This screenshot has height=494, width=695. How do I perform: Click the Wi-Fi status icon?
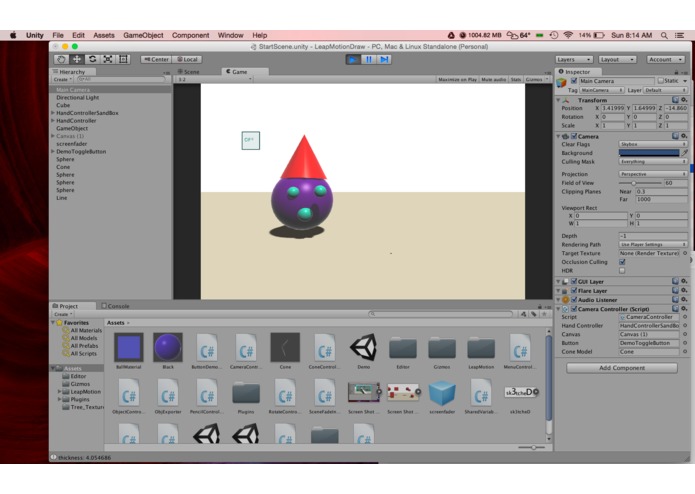(x=568, y=35)
